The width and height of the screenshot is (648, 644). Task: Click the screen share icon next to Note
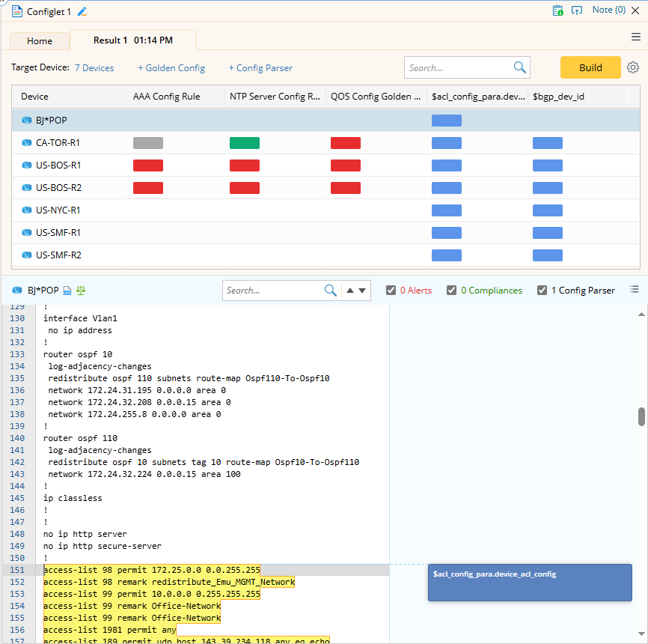(577, 10)
